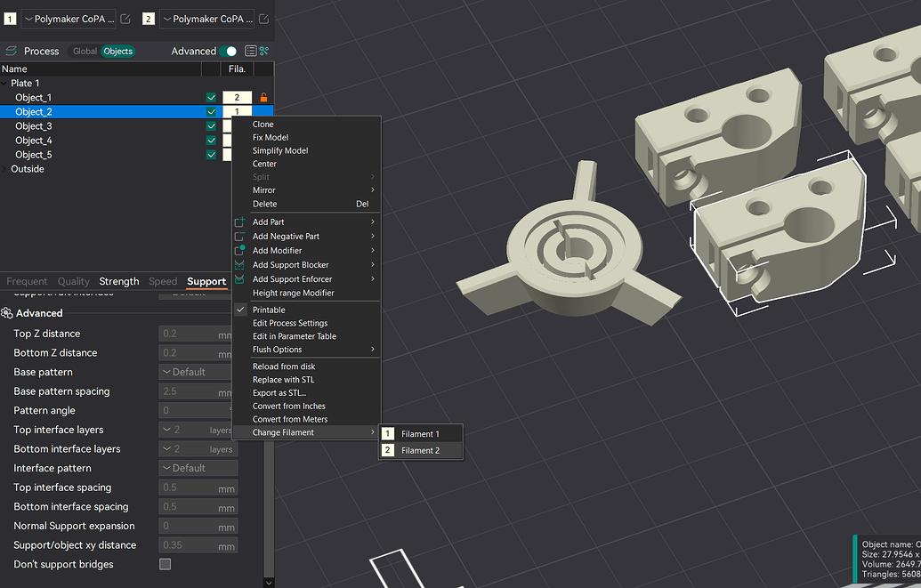Select Object_3 in the object list

coord(34,126)
